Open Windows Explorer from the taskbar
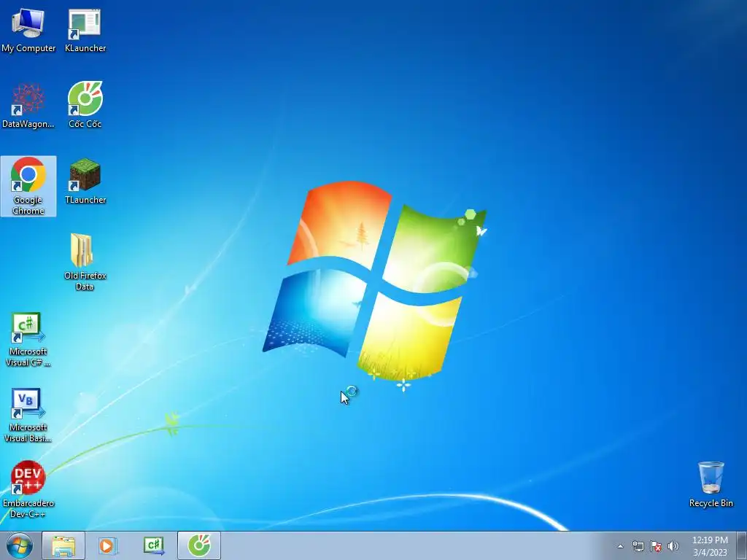The width and height of the screenshot is (747, 560). pyautogui.click(x=63, y=545)
